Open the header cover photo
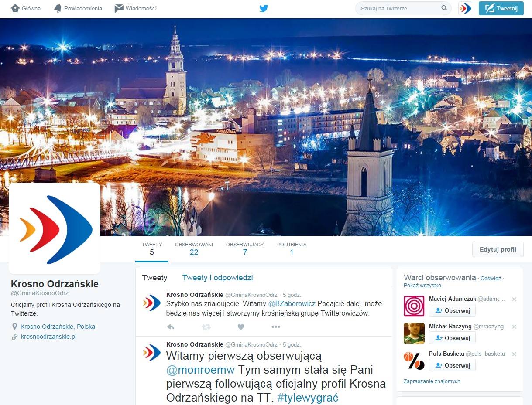The image size is (532, 405). click(266, 127)
